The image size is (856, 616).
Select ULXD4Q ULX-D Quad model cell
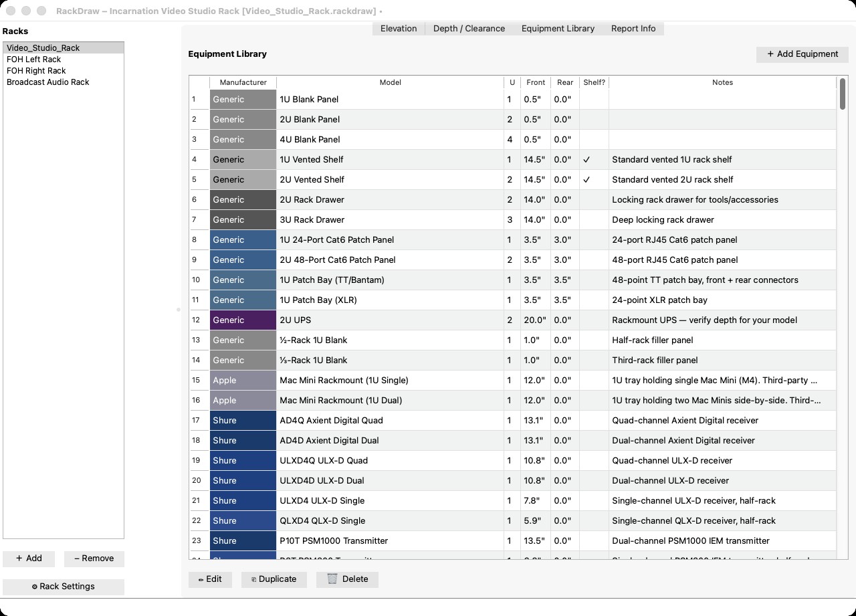tap(390, 461)
